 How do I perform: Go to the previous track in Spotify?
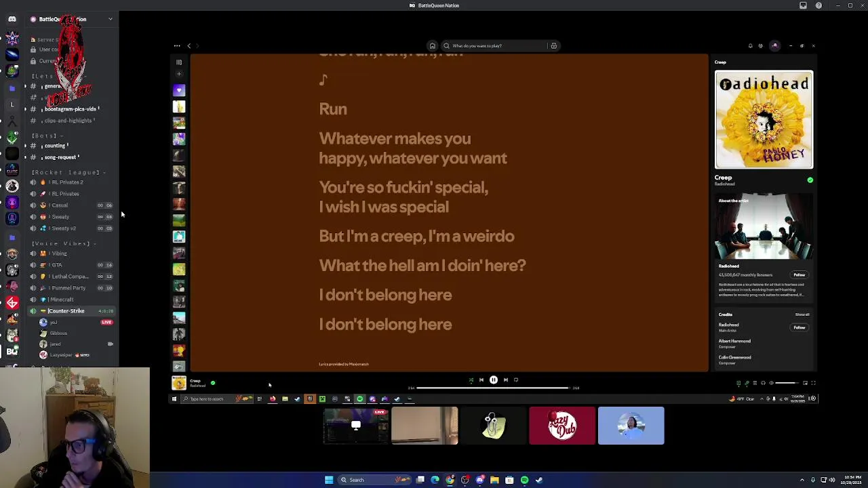pos(481,380)
